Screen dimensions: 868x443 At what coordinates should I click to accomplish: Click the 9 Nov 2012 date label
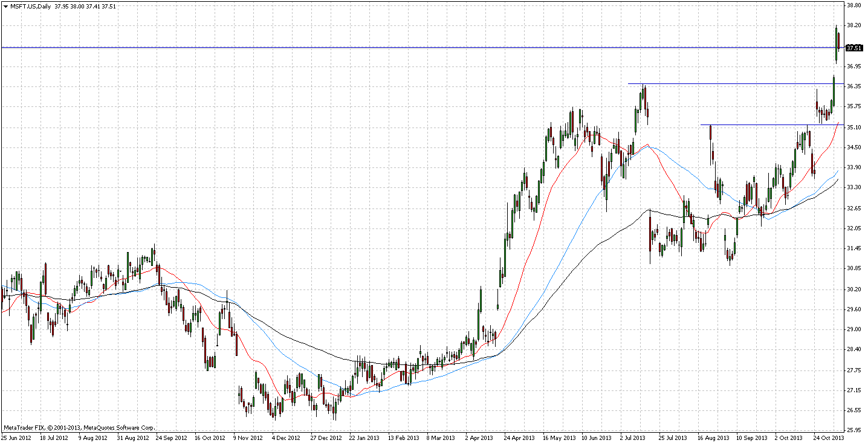point(247,438)
